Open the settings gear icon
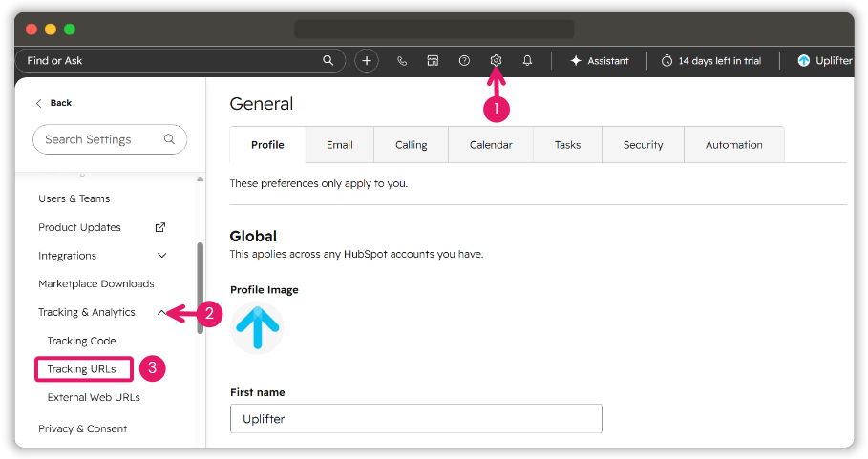 coord(496,60)
